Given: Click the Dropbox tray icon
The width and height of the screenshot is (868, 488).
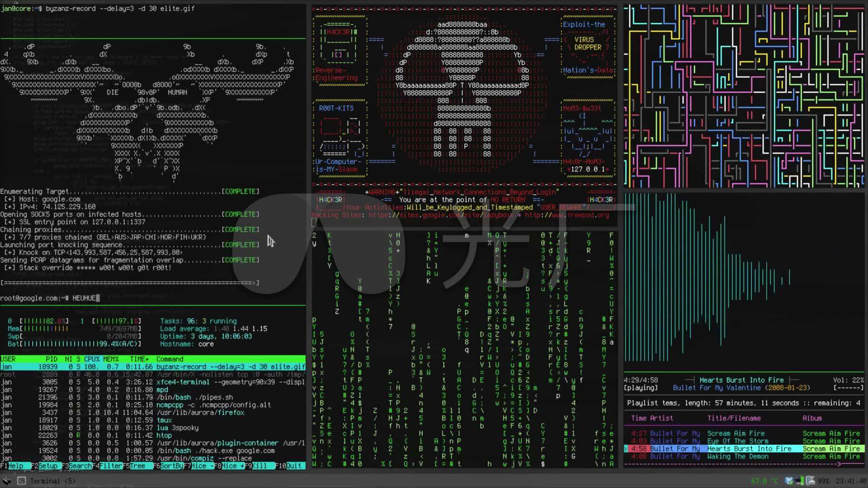Looking at the screenshot, I should (x=789, y=481).
